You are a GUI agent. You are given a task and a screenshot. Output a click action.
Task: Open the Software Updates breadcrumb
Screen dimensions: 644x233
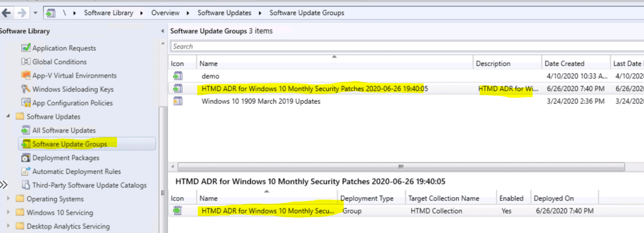point(225,13)
